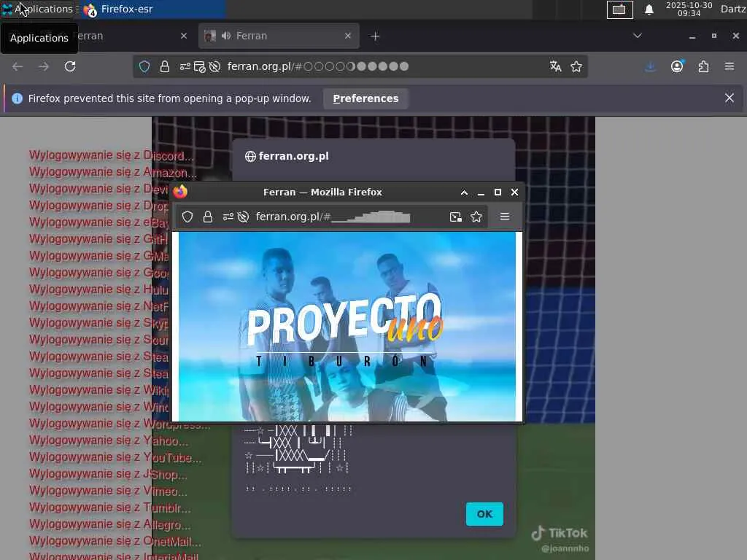
Task: Close the second Ferran tab playing audio
Action: tap(348, 36)
